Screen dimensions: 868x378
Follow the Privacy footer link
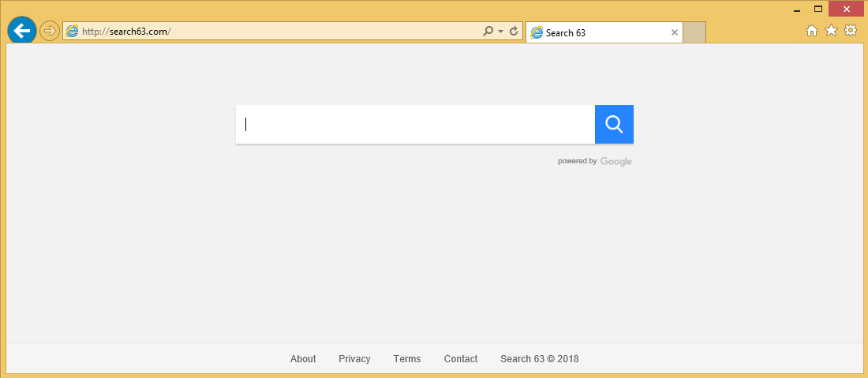pyautogui.click(x=354, y=359)
